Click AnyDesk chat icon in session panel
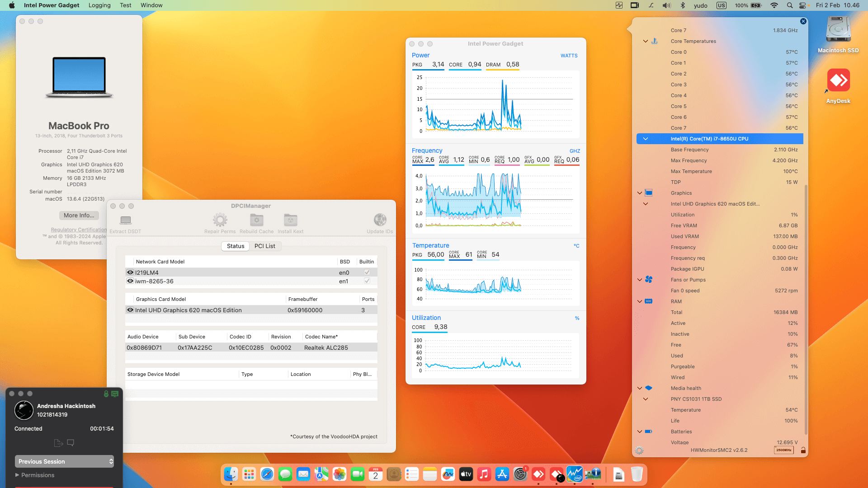 click(71, 443)
